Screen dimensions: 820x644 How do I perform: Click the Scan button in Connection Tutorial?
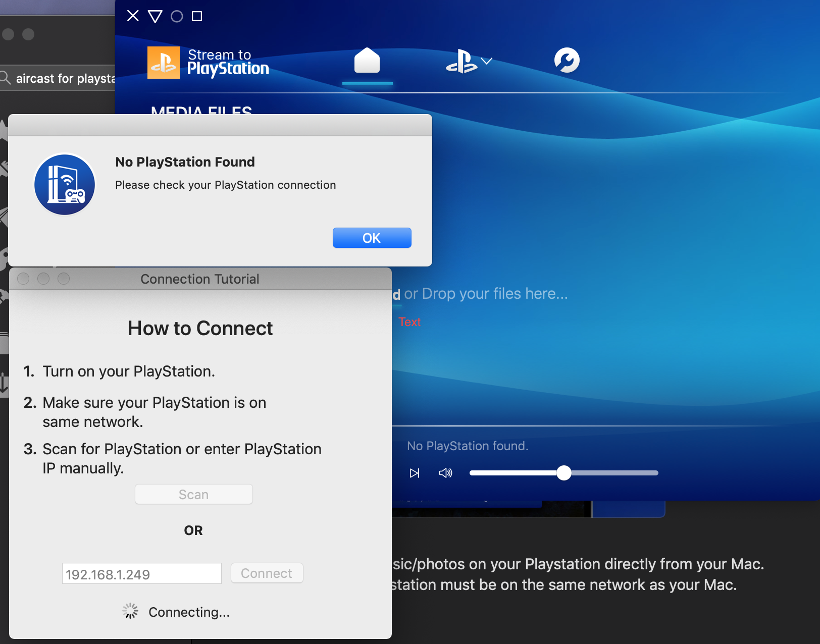(194, 494)
